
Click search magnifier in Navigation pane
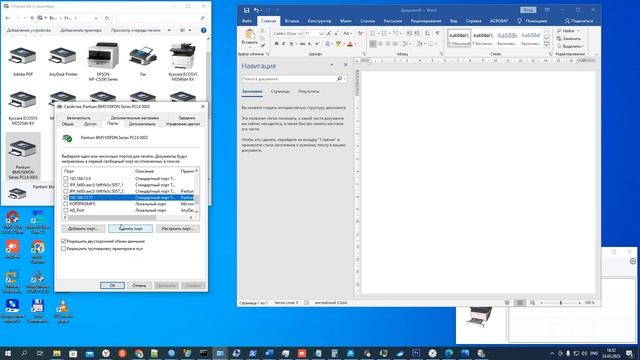pyautogui.click(x=339, y=79)
